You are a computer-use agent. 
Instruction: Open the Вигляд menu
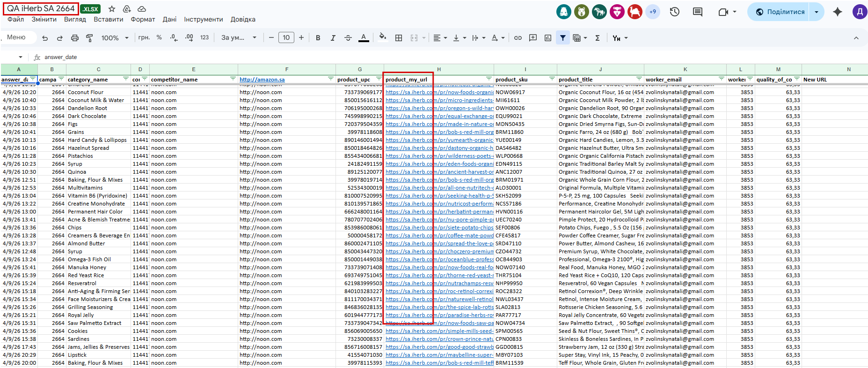tap(75, 19)
